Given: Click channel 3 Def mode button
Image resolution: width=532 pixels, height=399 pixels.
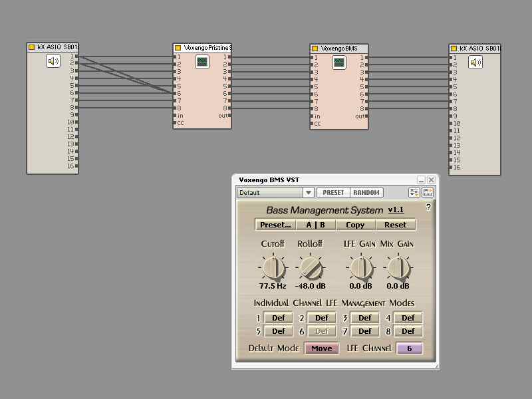Looking at the screenshot, I should tap(364, 318).
